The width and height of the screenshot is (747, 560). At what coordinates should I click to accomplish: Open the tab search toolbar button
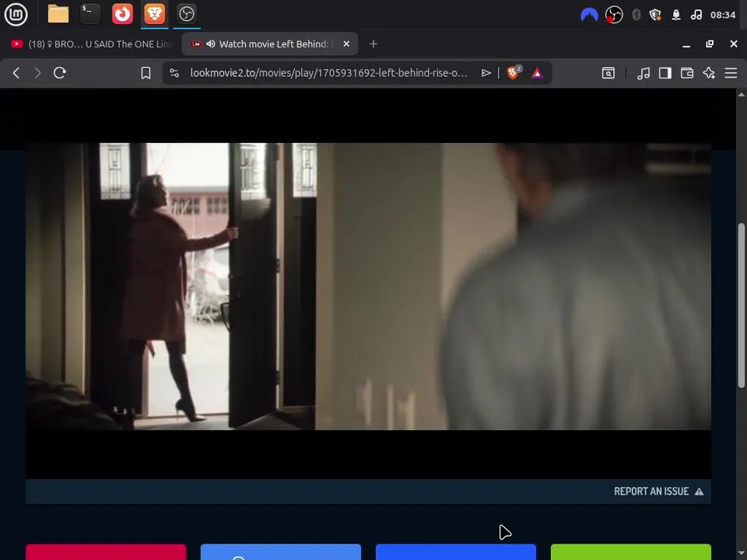[x=608, y=73]
